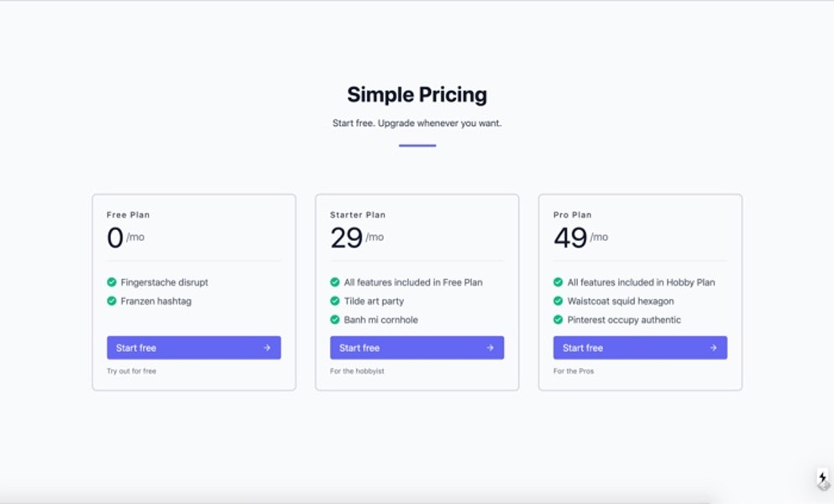Viewport: 834px width, 504px height.
Task: Select the checkmark next to Tilde art party
Action: click(x=333, y=301)
